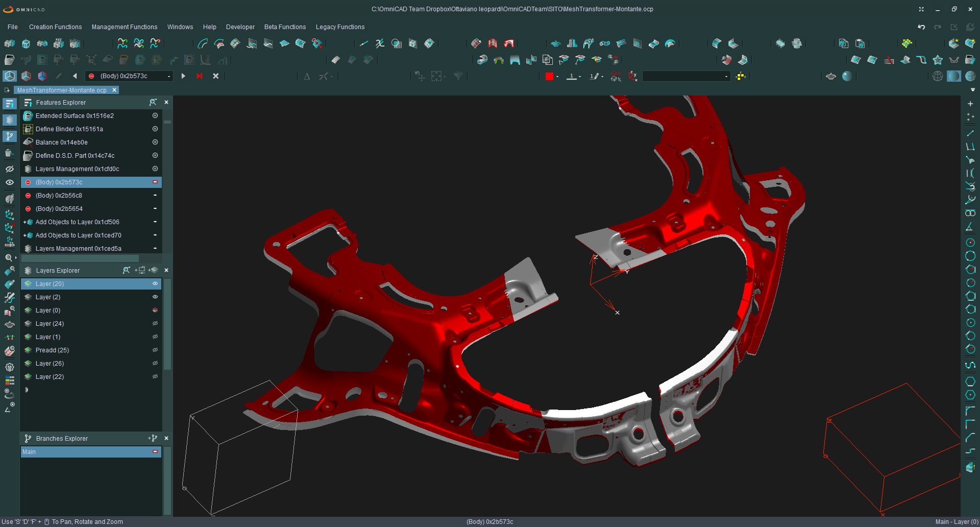The image size is (980, 527).
Task: Open the (Body) 0x2b573c feature dropdown
Action: click(169, 77)
